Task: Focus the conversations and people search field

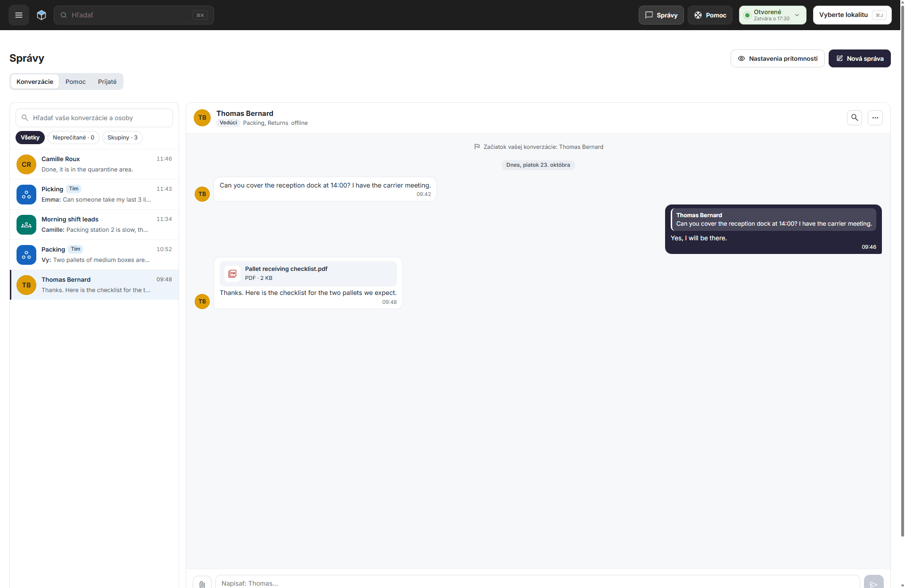Action: tap(94, 118)
